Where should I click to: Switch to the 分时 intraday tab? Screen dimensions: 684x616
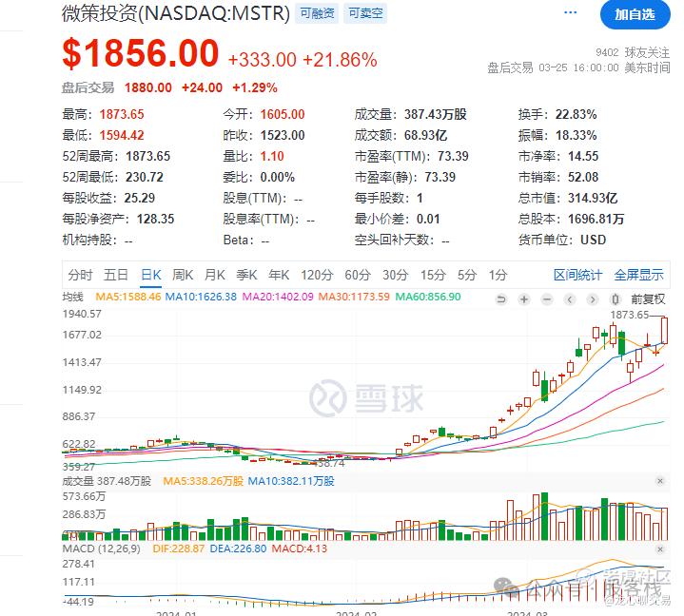pos(80,275)
